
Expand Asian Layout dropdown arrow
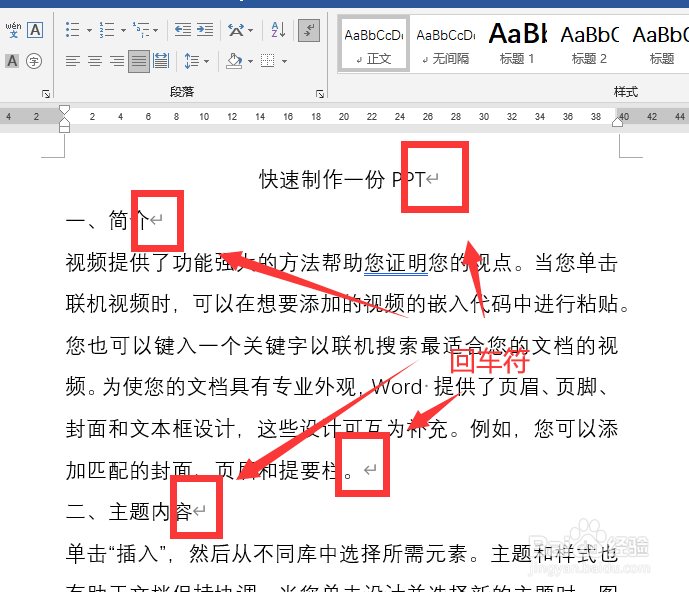pos(250,30)
